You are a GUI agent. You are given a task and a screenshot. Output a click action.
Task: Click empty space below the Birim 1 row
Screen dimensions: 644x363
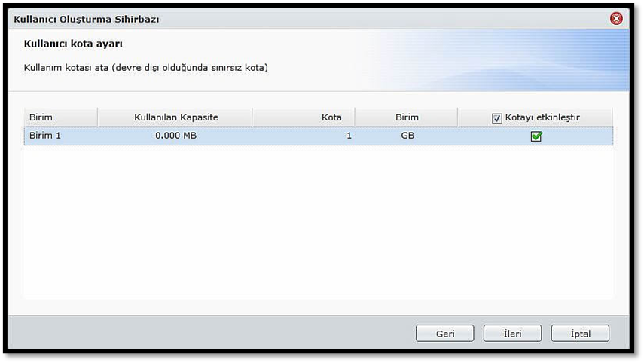pos(316,226)
